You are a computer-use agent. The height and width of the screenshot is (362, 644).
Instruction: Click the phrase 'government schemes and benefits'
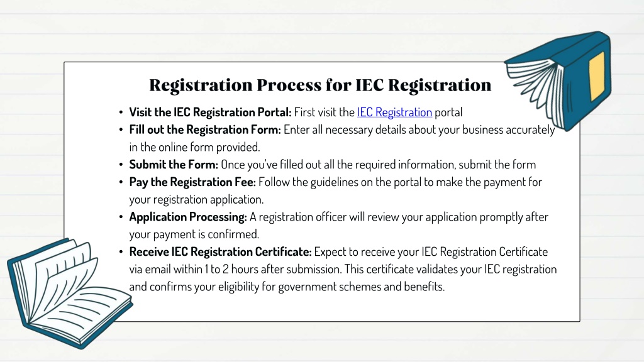[361, 287]
